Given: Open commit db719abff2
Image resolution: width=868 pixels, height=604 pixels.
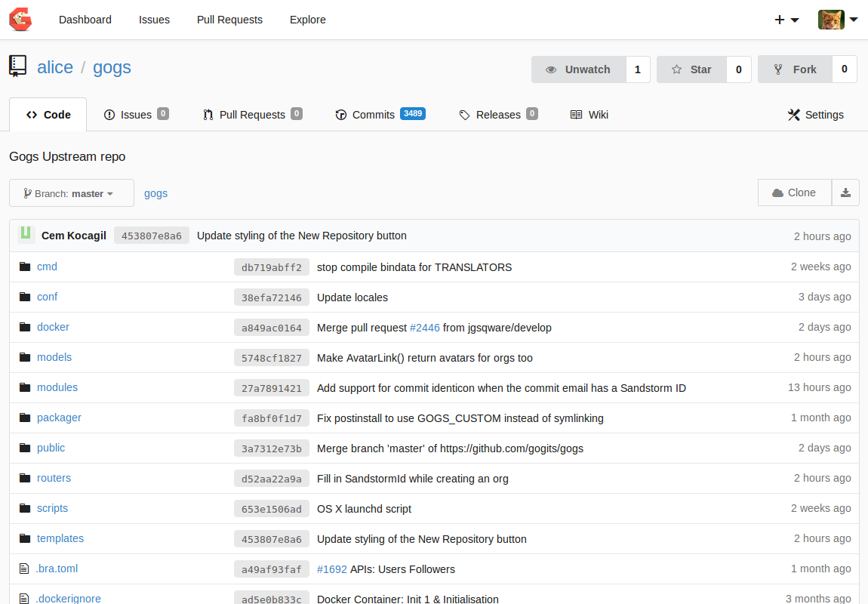Looking at the screenshot, I should (x=271, y=267).
